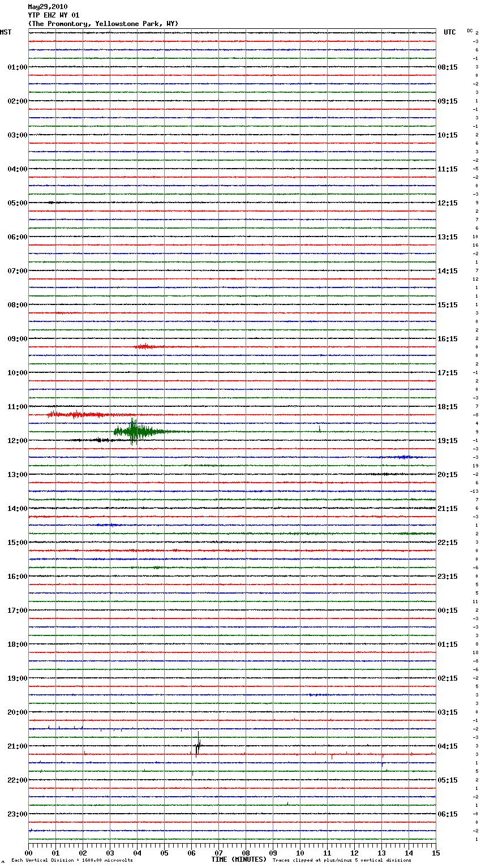Click '(The Promontory, Yellowstone Park, WY)' header
Viewport: 481px width, 868px height.
tap(103, 24)
